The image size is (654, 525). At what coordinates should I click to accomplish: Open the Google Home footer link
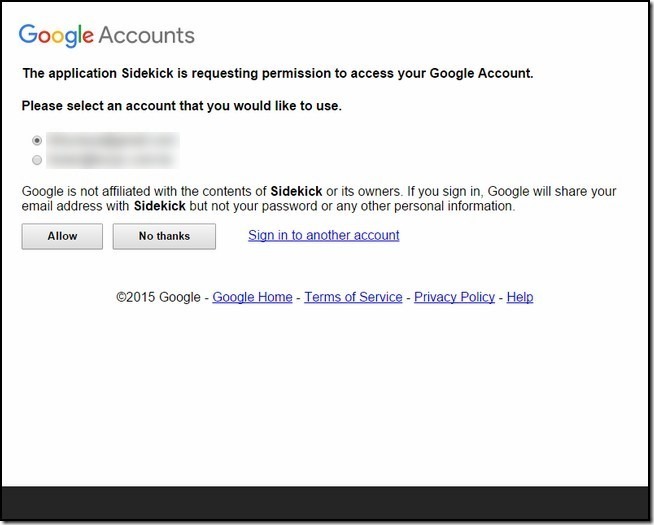(x=252, y=297)
